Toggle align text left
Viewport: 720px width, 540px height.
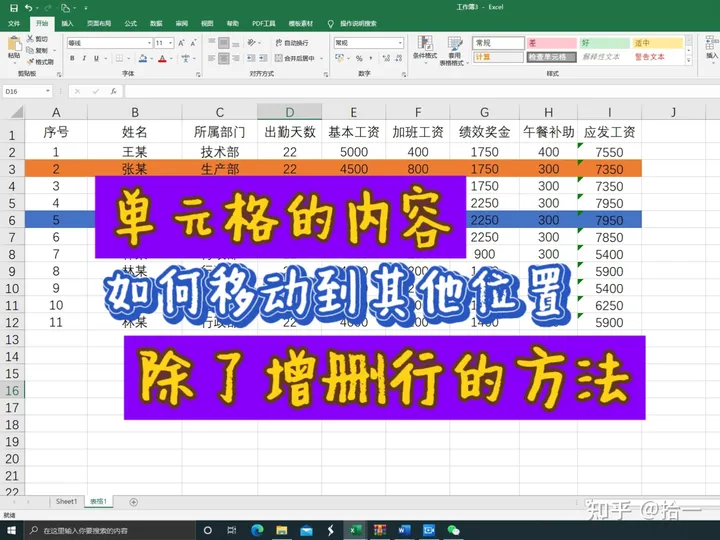tap(212, 58)
